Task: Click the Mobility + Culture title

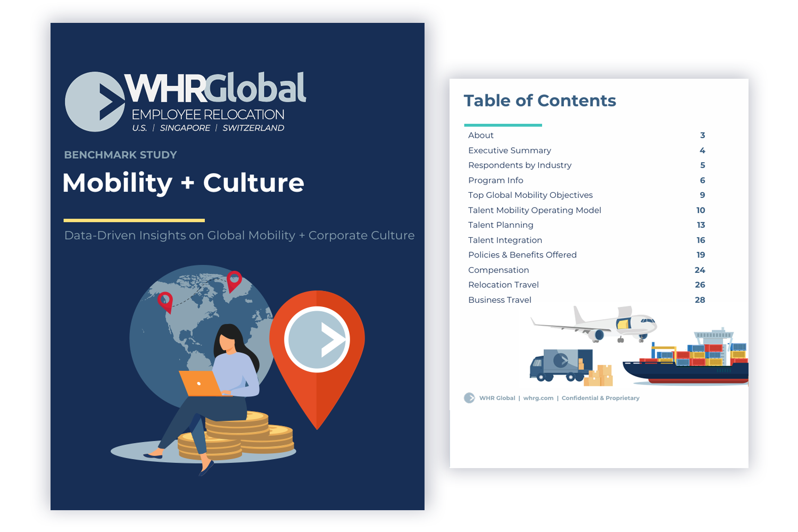Action: pyautogui.click(x=184, y=183)
